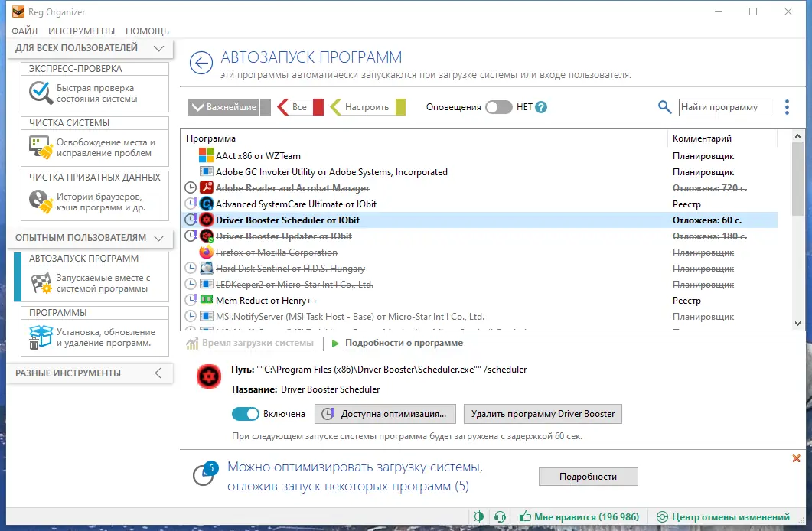This screenshot has width=812, height=531.
Task: Switch to Время загрузки системы tab
Action: 257,343
